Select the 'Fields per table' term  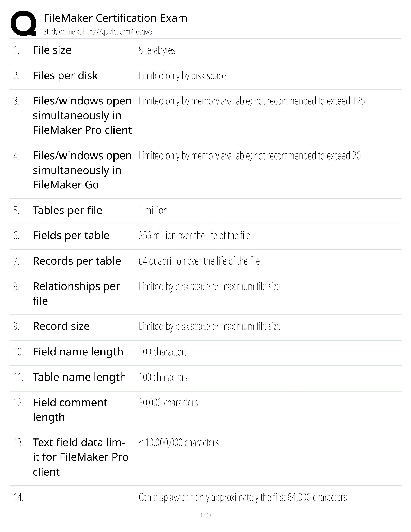tap(71, 236)
